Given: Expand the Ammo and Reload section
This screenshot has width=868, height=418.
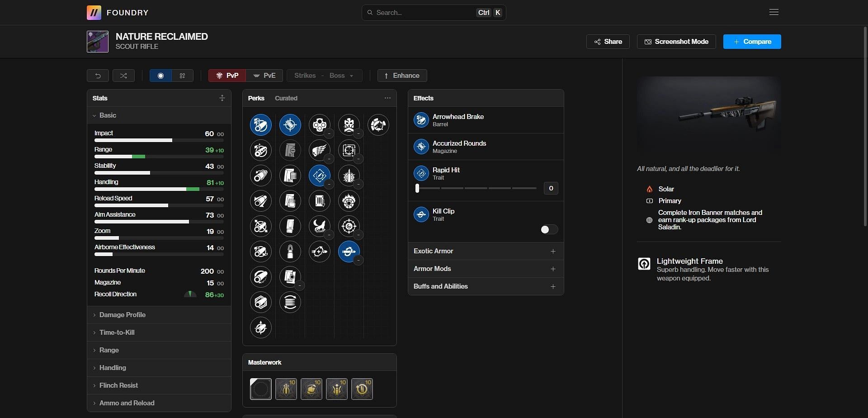Looking at the screenshot, I should coord(159,403).
